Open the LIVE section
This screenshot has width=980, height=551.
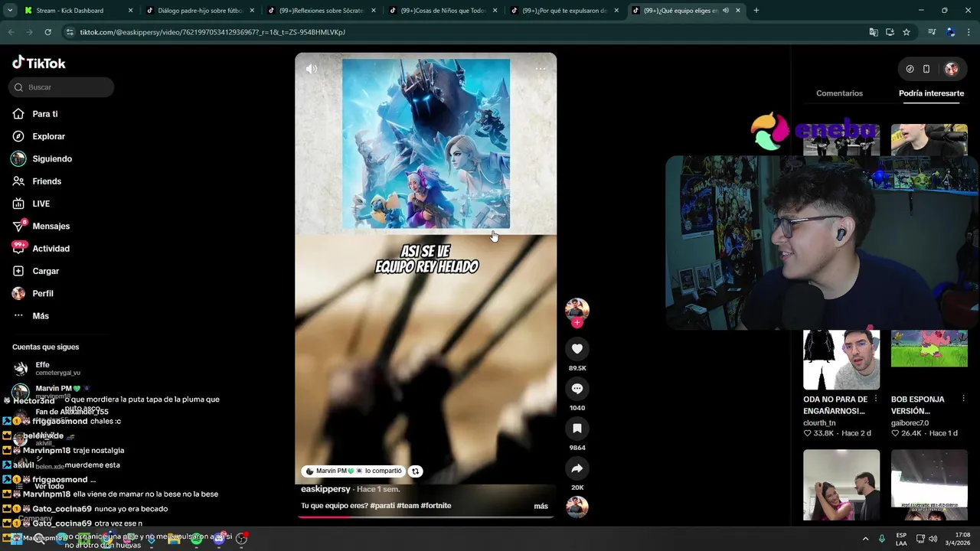41,204
